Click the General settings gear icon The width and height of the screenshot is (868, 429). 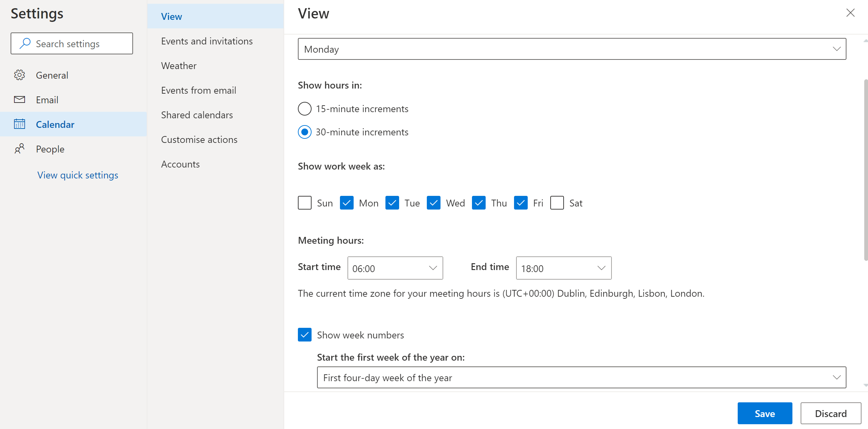click(20, 75)
